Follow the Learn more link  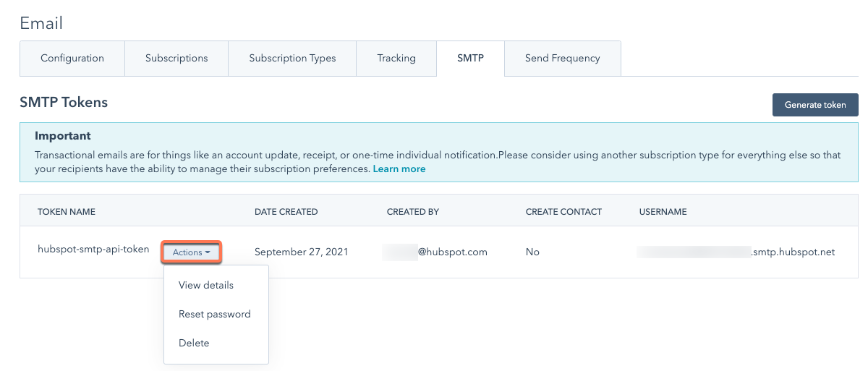(x=399, y=169)
